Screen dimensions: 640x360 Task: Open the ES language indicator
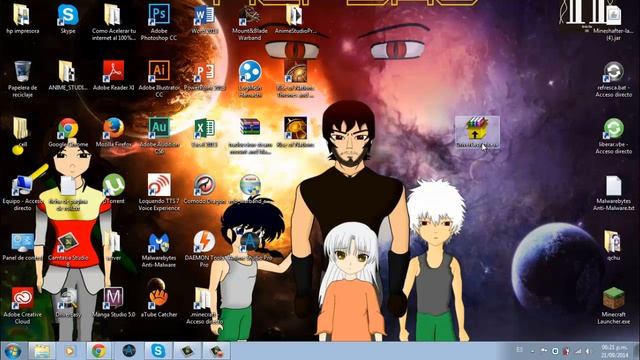point(519,350)
